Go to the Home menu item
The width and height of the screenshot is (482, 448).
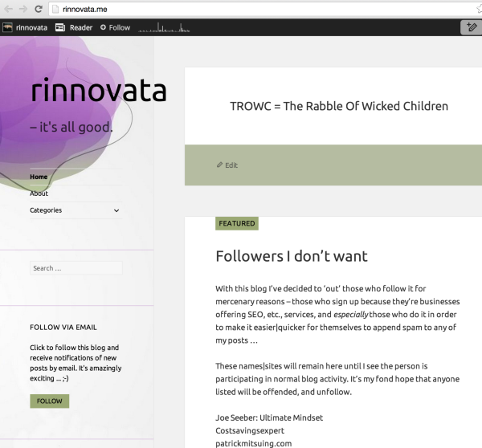click(39, 177)
